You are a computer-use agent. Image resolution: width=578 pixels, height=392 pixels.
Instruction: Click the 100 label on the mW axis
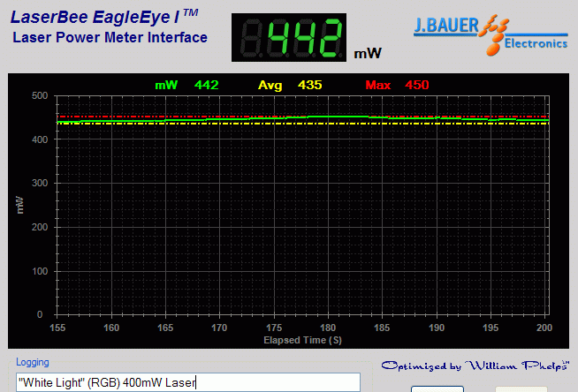point(40,271)
